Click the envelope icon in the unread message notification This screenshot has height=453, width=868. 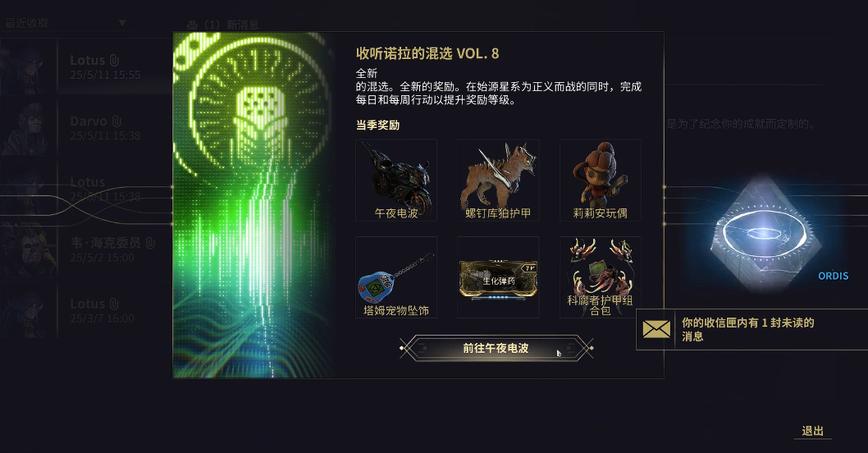[x=656, y=329]
